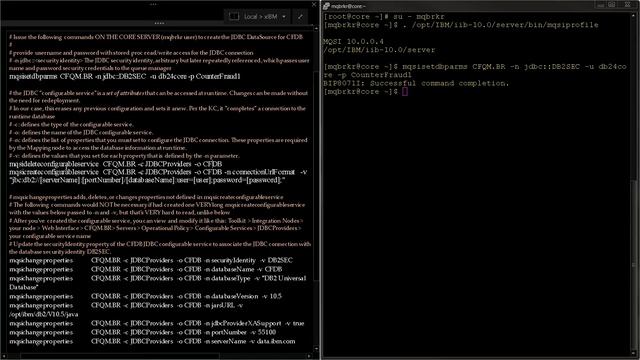Click the 'mqsideleteconfigurableservice' line in note
Screen dimensions: 640x360
coord(116,164)
